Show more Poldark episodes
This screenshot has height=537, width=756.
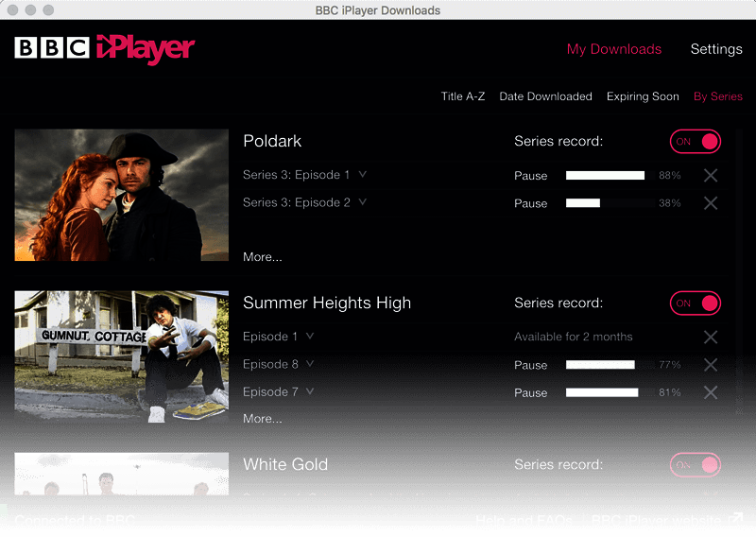pyautogui.click(x=263, y=257)
